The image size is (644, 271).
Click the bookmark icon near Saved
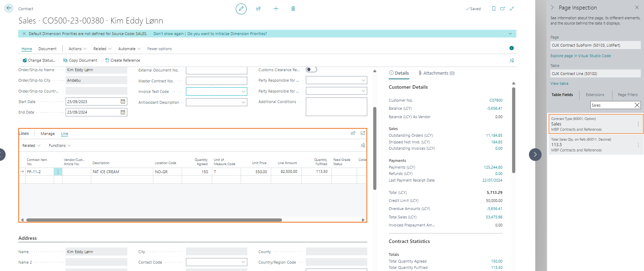[494, 9]
